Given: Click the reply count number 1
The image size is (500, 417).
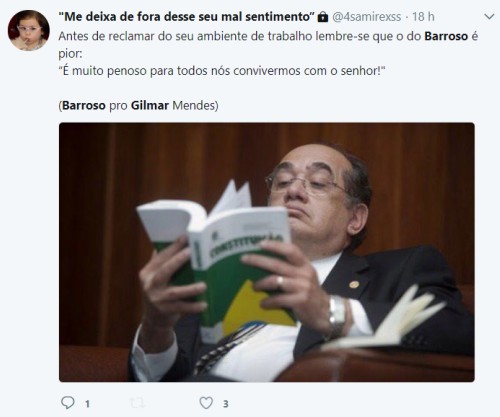Looking at the screenshot, I should click(x=87, y=404).
